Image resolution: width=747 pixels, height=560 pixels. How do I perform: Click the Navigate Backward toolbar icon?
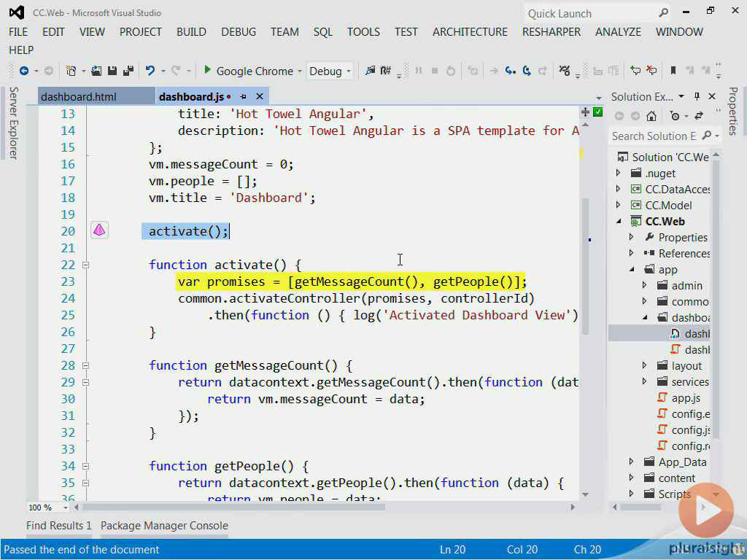click(x=24, y=71)
